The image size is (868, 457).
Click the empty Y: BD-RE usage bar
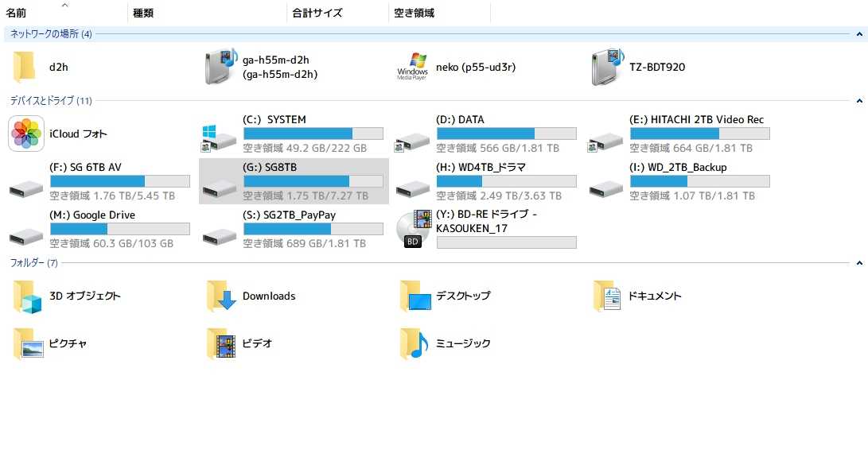(507, 242)
